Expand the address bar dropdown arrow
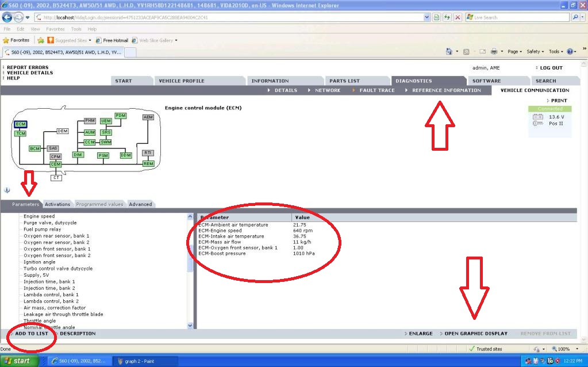The height and width of the screenshot is (367, 588). coord(427,17)
